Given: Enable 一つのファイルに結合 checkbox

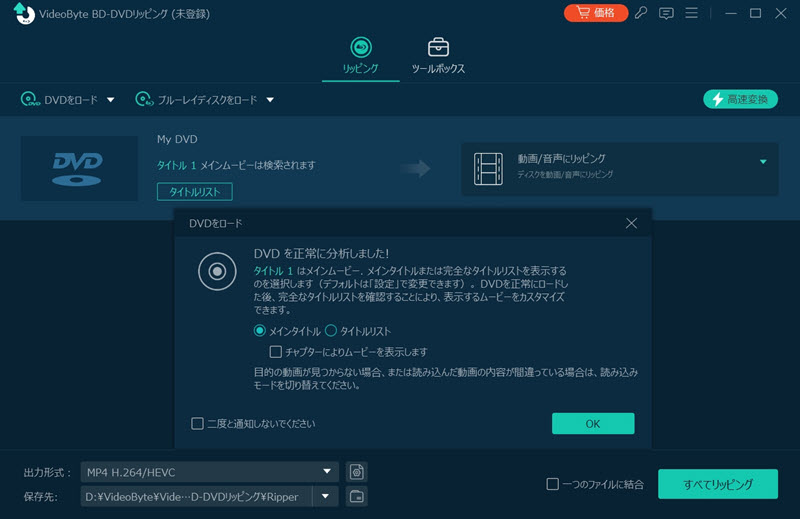Looking at the screenshot, I should click(x=552, y=485).
